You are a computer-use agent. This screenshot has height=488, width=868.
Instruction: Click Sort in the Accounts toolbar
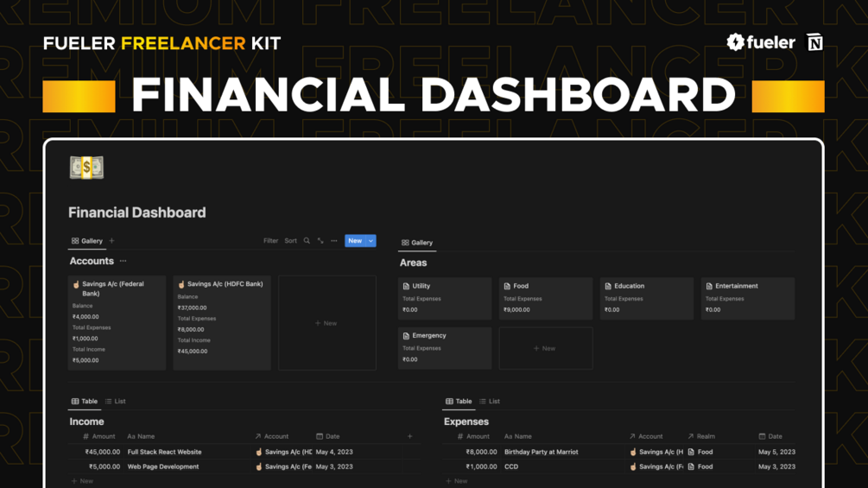tap(290, 241)
